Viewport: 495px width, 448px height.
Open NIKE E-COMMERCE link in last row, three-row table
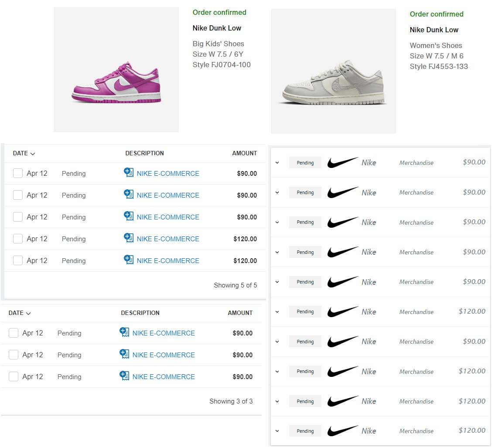point(164,377)
